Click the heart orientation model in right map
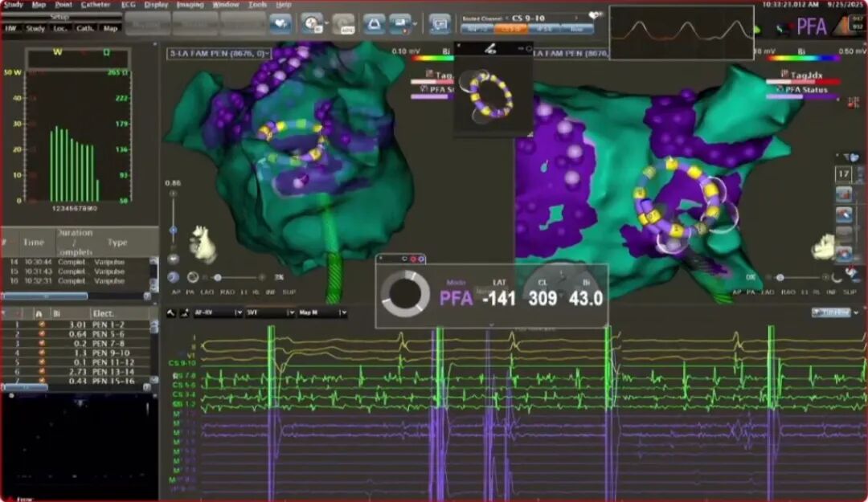 pyautogui.click(x=825, y=246)
